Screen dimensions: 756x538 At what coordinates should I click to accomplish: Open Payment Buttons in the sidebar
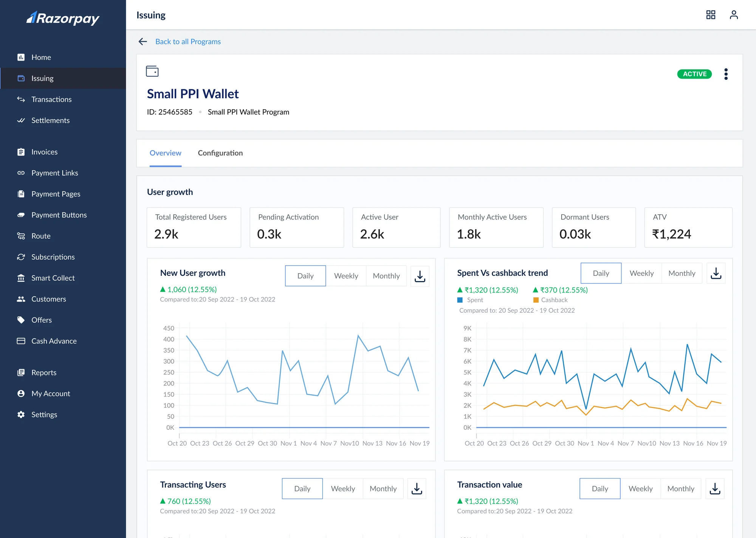[63, 215]
